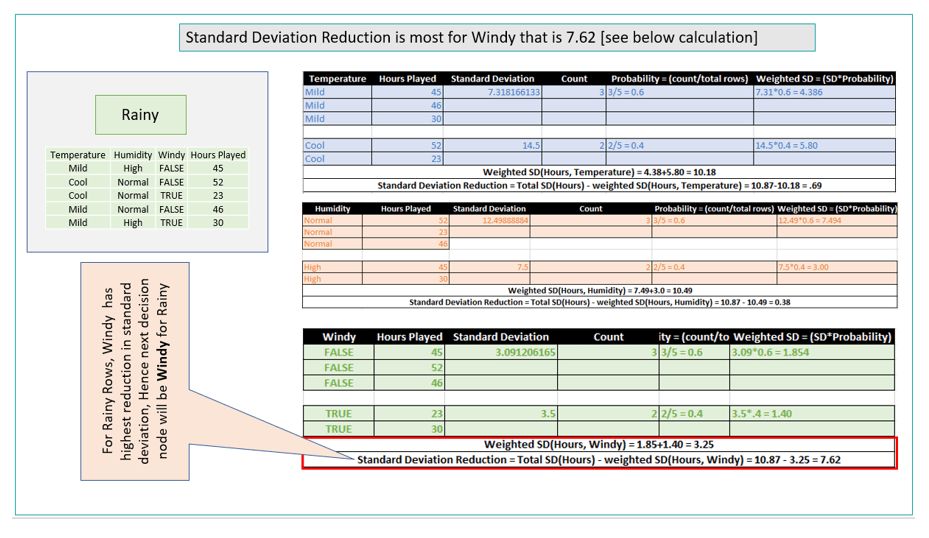Select the title banner about Standard Deviation Reduction
The width and height of the screenshot is (929, 538).
point(497,38)
